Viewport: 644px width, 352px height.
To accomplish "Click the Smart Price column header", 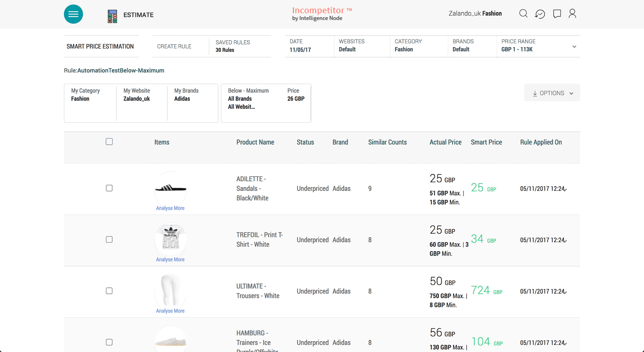I will coord(486,142).
